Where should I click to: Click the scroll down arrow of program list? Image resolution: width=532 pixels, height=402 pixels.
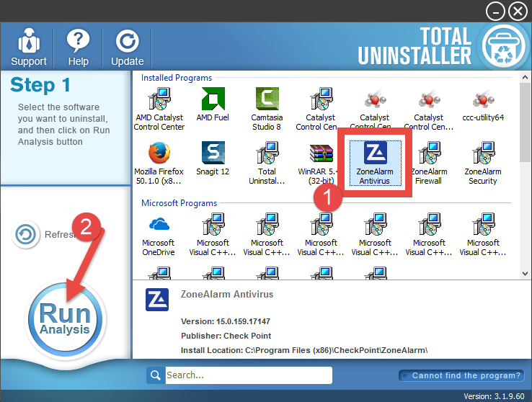(x=526, y=273)
